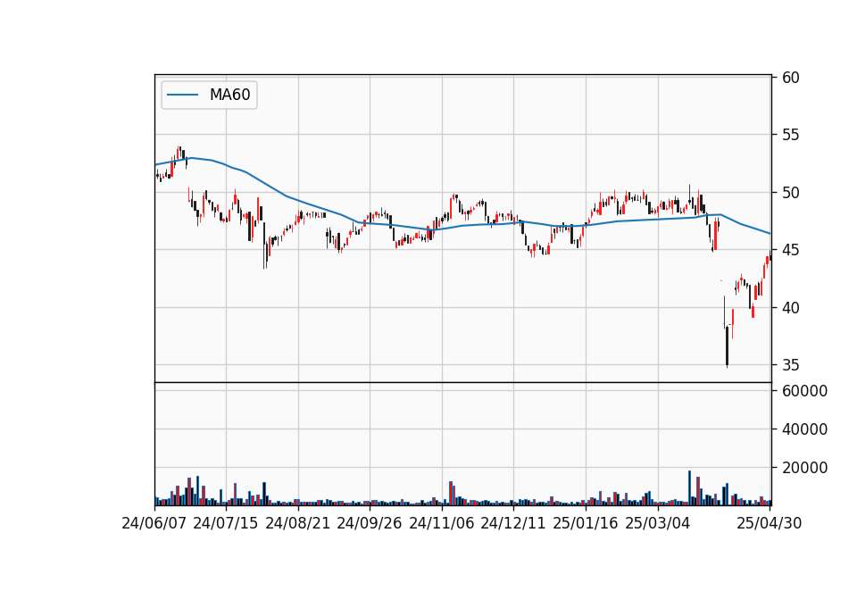This screenshot has height=616, width=857.
Task: Click the MA60 legend label
Action: coord(229,95)
